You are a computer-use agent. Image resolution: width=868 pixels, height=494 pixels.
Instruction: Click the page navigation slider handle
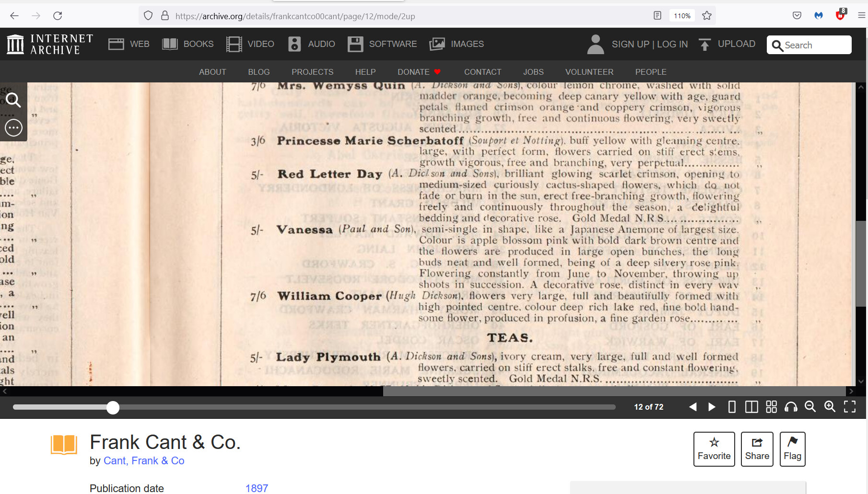tap(113, 408)
